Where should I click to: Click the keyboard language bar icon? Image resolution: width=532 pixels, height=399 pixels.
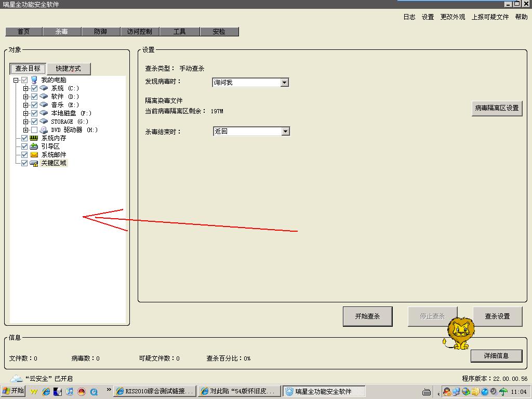coord(427,392)
